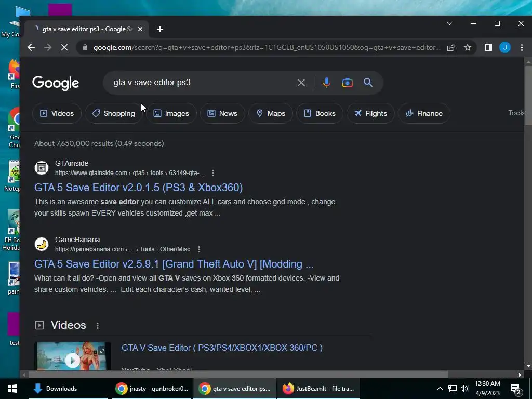Click the GameBanana site favicon

(x=42, y=244)
